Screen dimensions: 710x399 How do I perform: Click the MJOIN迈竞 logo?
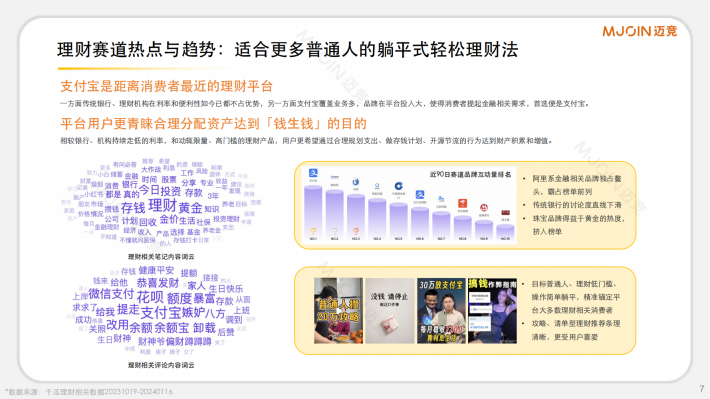[639, 31]
